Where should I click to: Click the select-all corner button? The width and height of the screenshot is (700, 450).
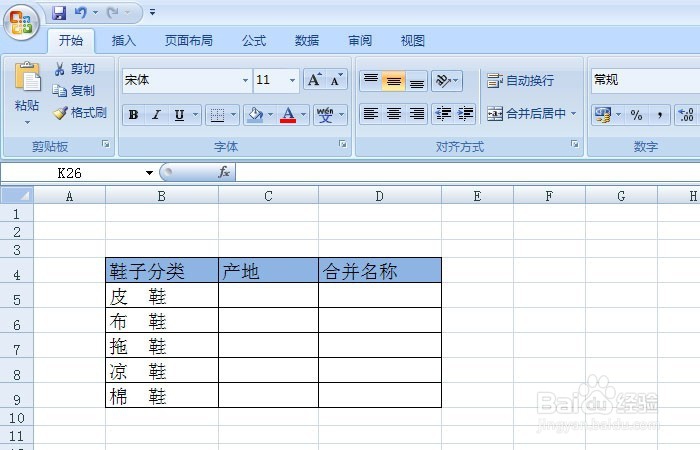click(17, 196)
